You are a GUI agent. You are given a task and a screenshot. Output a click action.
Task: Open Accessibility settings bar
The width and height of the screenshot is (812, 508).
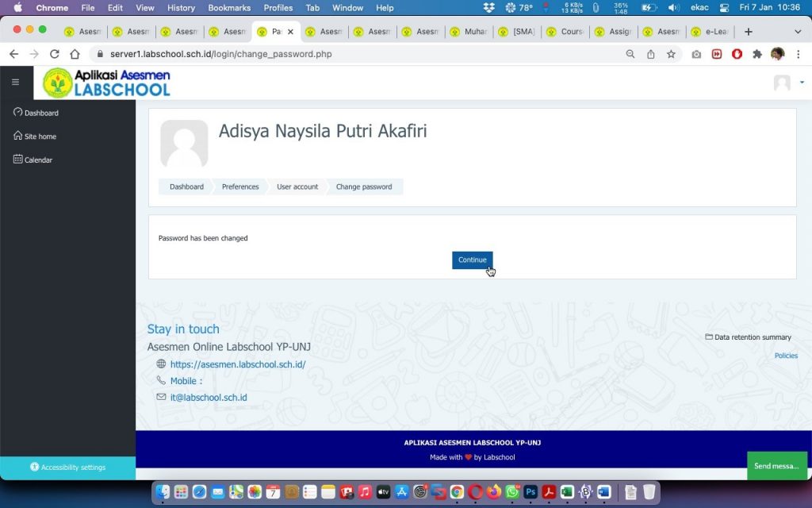(x=68, y=467)
